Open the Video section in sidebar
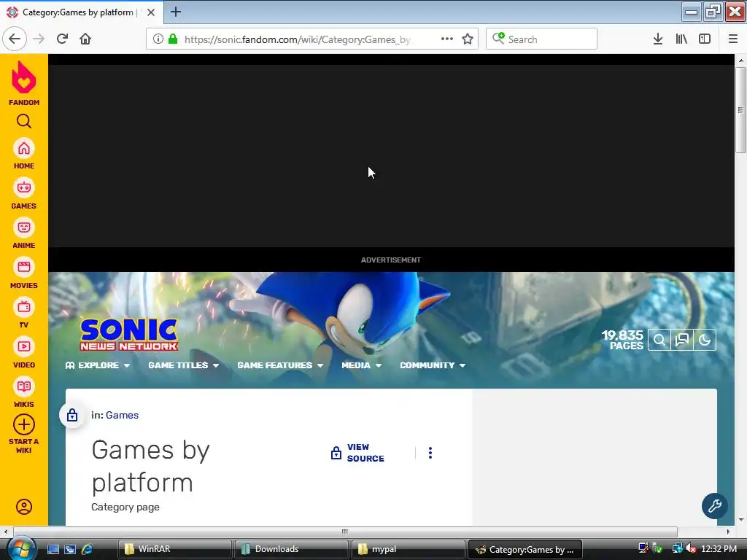This screenshot has width=747, height=560. [24, 353]
